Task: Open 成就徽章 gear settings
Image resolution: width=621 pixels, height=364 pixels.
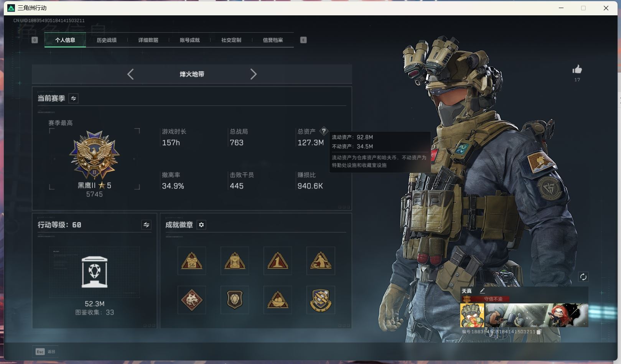Action: pyautogui.click(x=201, y=225)
